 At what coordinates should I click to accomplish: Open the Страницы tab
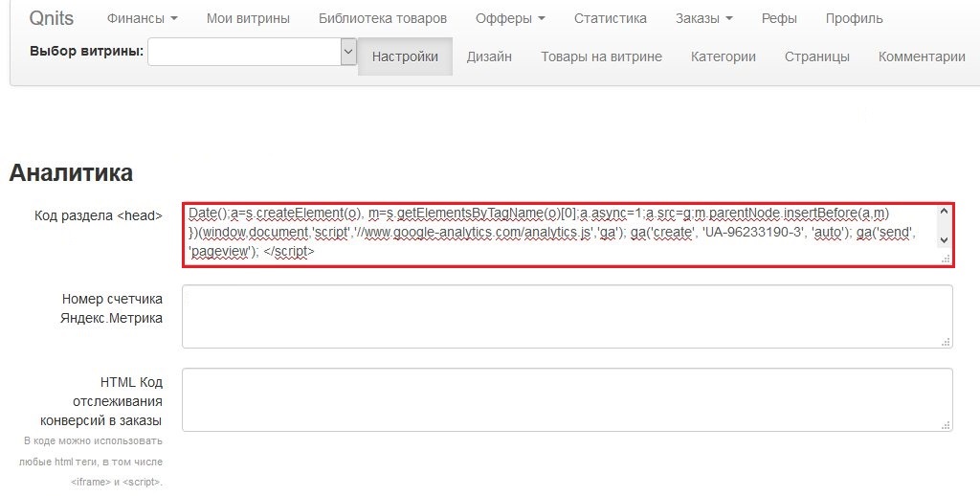tap(817, 56)
